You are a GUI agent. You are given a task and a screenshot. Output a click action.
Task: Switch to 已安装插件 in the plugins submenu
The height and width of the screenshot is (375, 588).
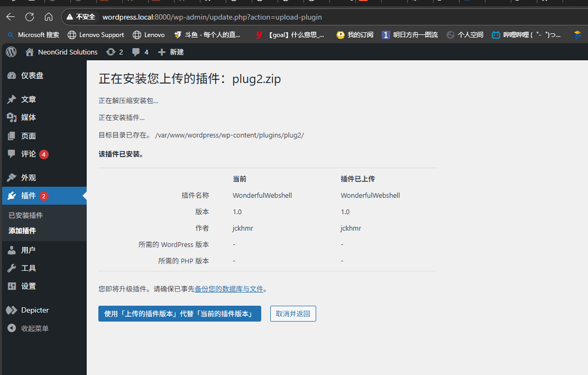tap(25, 215)
